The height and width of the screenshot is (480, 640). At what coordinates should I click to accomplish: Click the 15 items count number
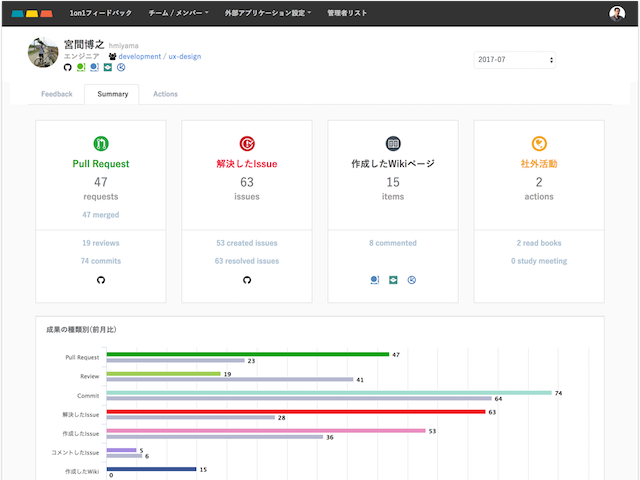393,182
